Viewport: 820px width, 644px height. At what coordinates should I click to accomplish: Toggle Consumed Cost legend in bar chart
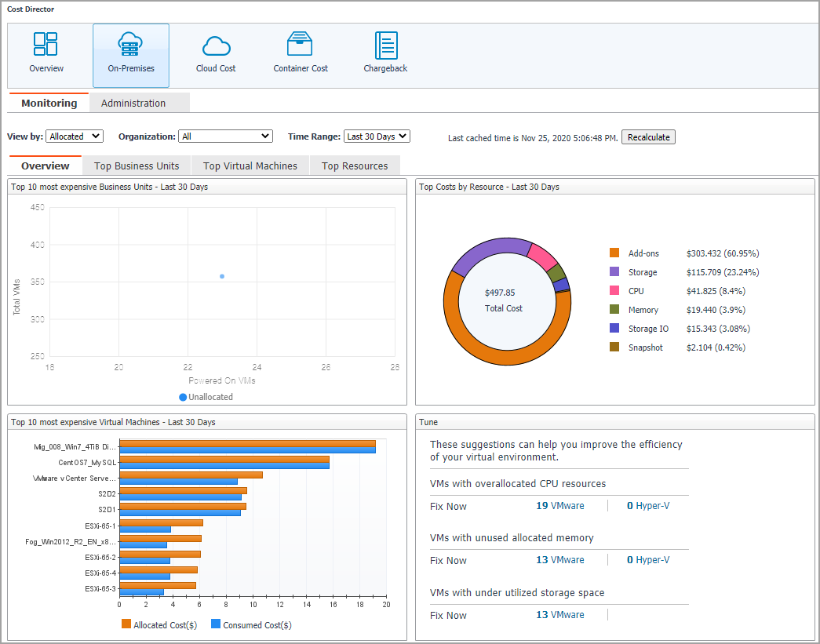pos(216,625)
